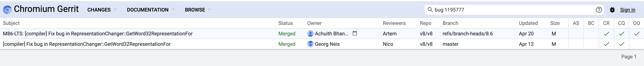The width and height of the screenshot is (644, 66).
Task: Click reviewer Artem
Action: click(x=390, y=34)
